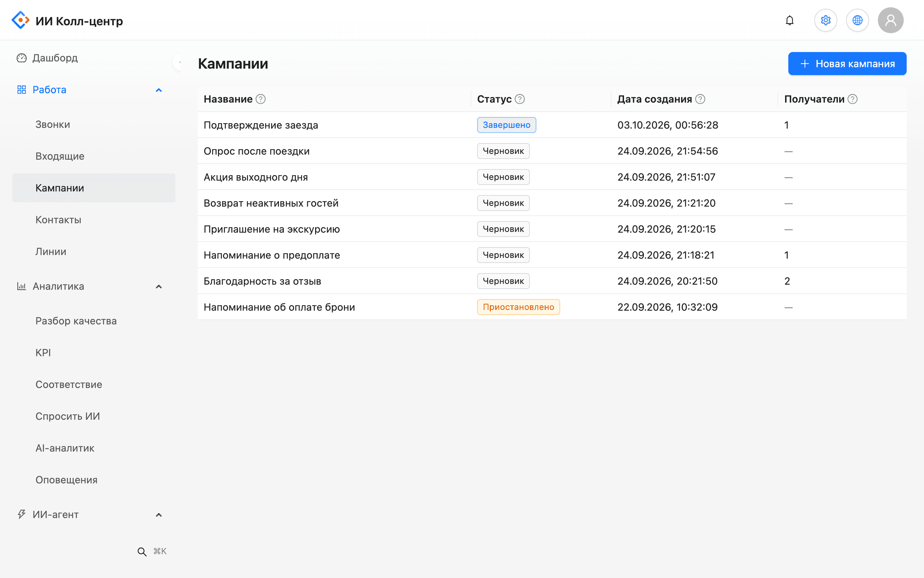Collapse the Аналитика section chevron

pyautogui.click(x=159, y=287)
